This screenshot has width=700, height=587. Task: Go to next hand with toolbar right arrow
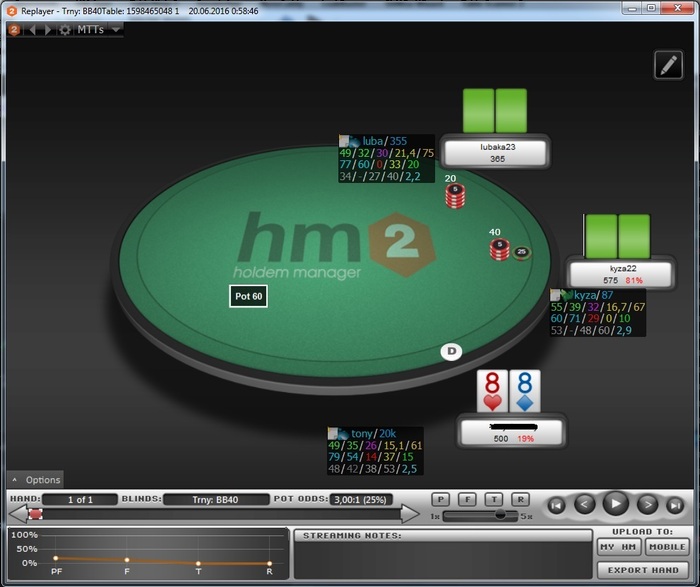coord(48,30)
